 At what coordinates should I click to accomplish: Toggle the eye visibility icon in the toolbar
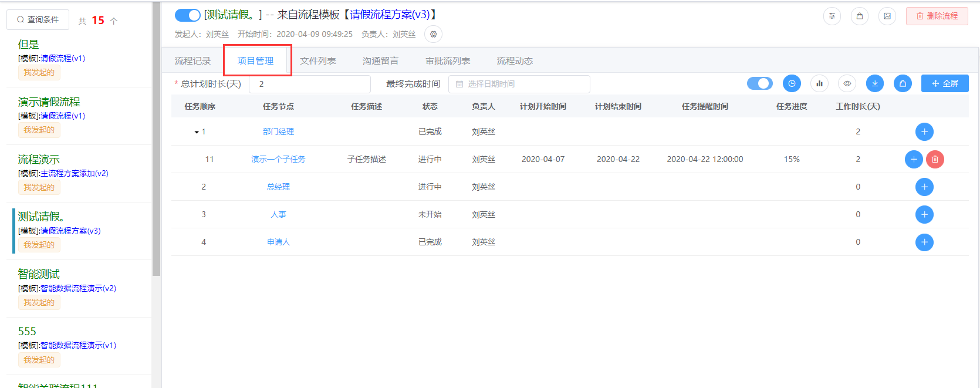[847, 83]
